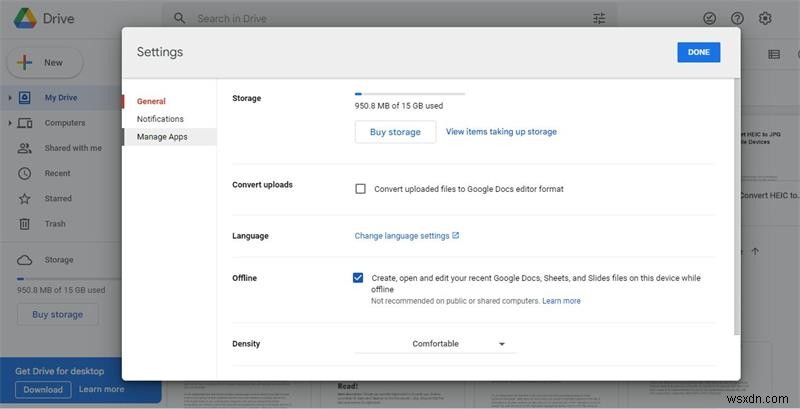
Task: Open the Help question mark icon
Action: 737,18
